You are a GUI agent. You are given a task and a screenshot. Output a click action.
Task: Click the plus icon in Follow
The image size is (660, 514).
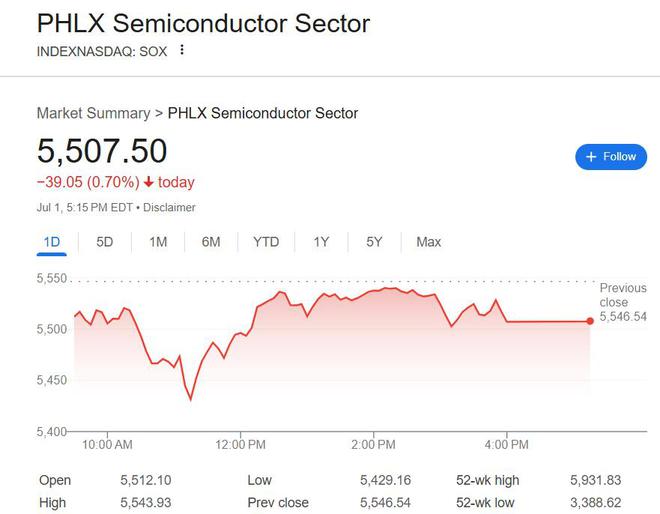point(591,157)
